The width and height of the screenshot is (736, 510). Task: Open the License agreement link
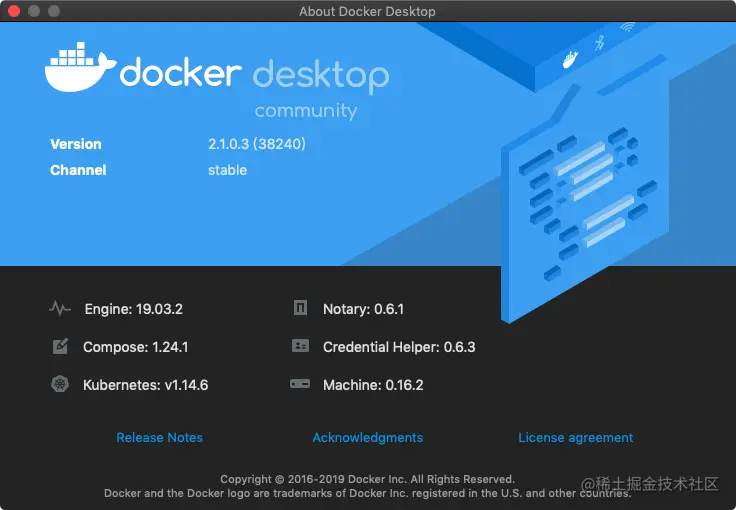click(x=575, y=437)
